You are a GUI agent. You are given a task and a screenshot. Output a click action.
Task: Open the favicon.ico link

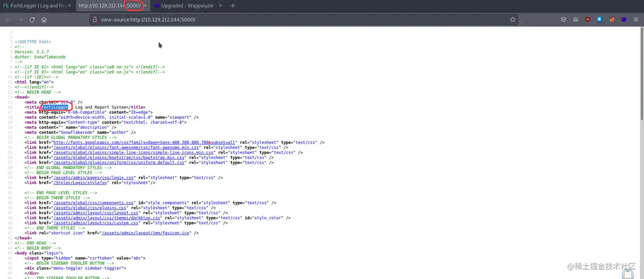(145, 233)
